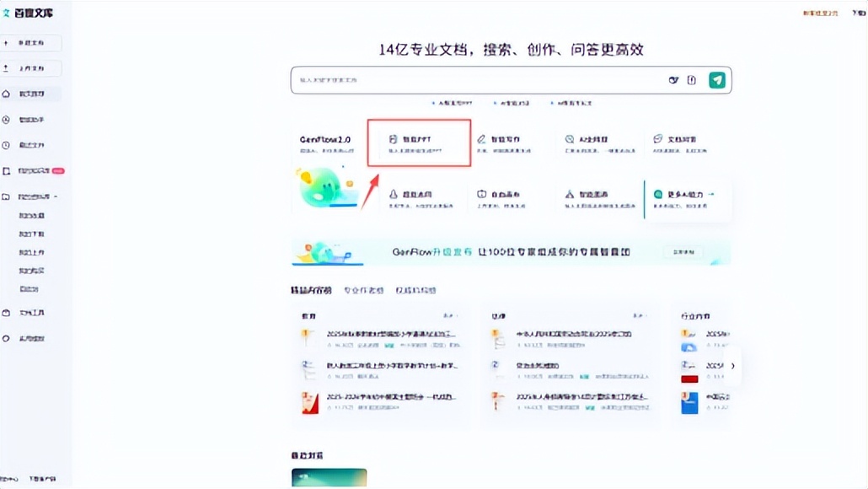Click the bottom-left second footer link
The height and width of the screenshot is (489, 868).
[42, 479]
